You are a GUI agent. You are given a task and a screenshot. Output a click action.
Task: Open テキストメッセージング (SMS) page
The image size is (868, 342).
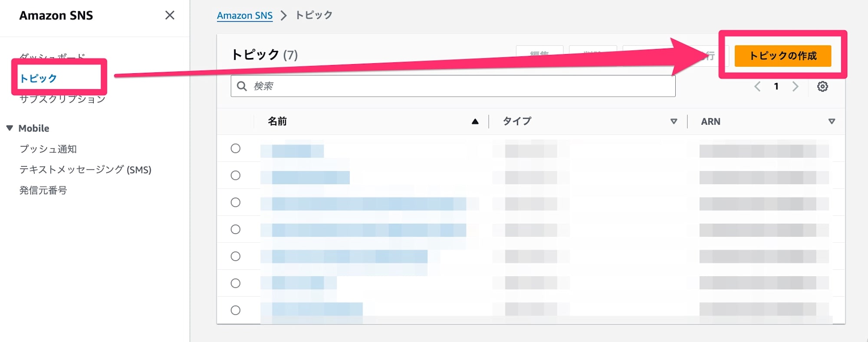(x=85, y=169)
